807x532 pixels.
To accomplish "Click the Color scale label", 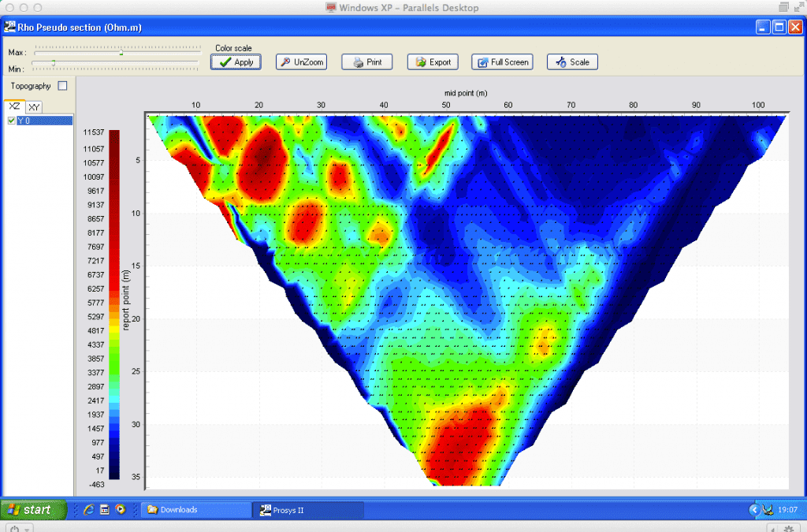I will (233, 48).
